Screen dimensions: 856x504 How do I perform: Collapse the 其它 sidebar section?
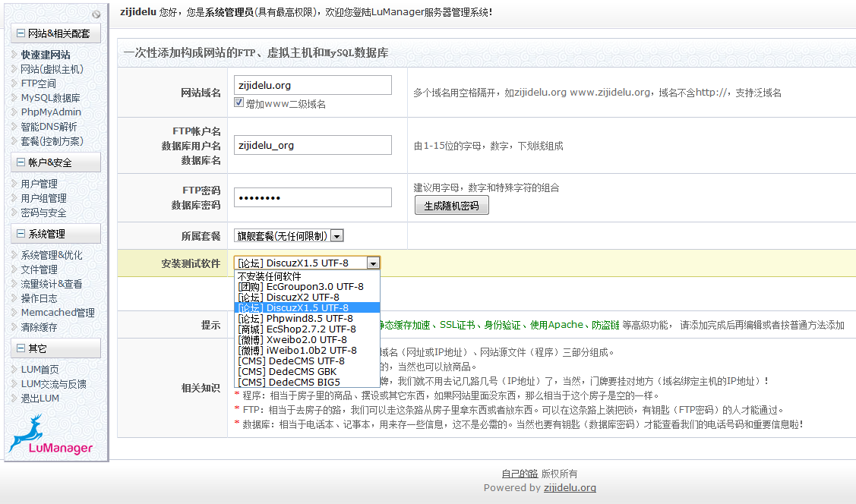click(x=21, y=348)
